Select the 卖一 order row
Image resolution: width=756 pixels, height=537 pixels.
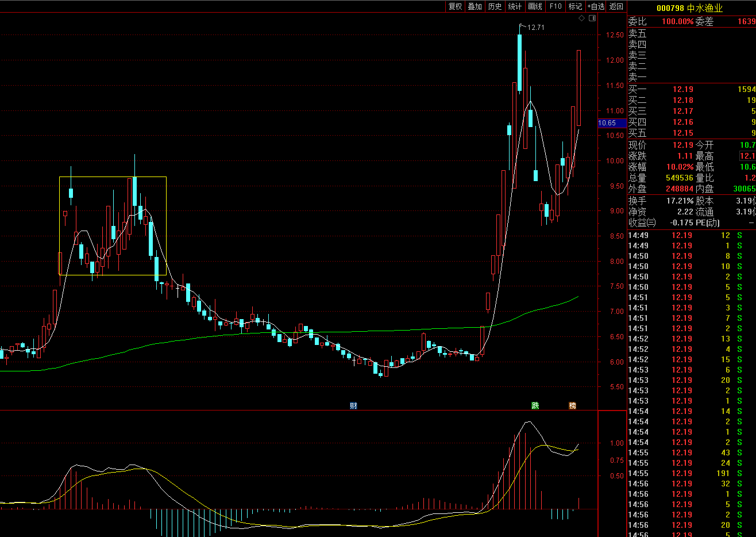tap(692, 78)
